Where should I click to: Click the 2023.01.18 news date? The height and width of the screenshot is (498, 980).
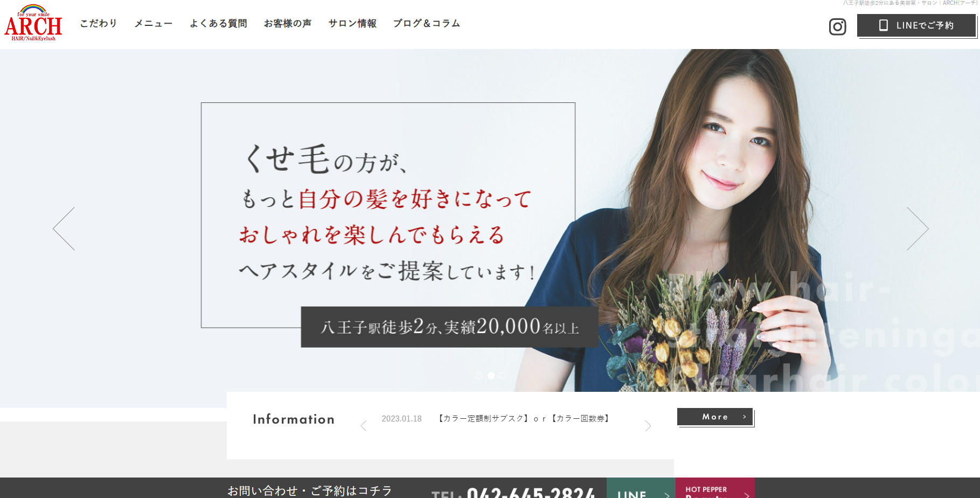tap(401, 419)
